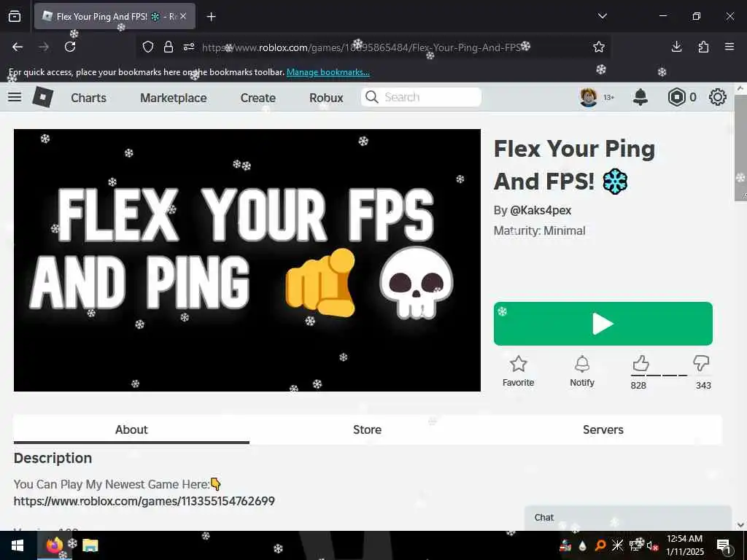Toggle Notify bell for this game
The width and height of the screenshot is (747, 560).
tap(582, 371)
